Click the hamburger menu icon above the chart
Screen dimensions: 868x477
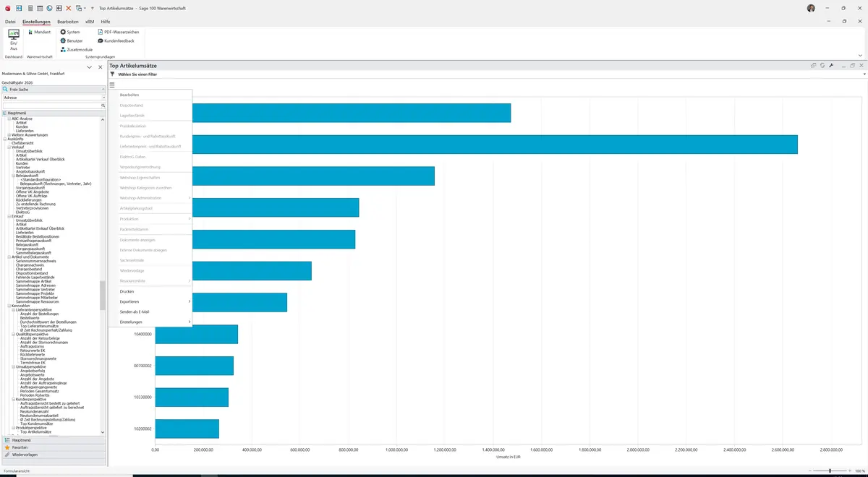[x=112, y=85]
